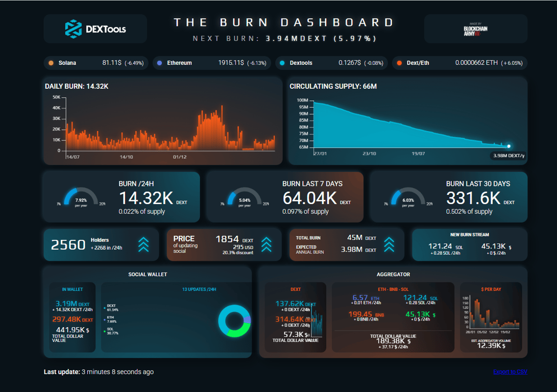This screenshot has width=557, height=392.
Task: Open the Export to CSV link
Action: 510,372
